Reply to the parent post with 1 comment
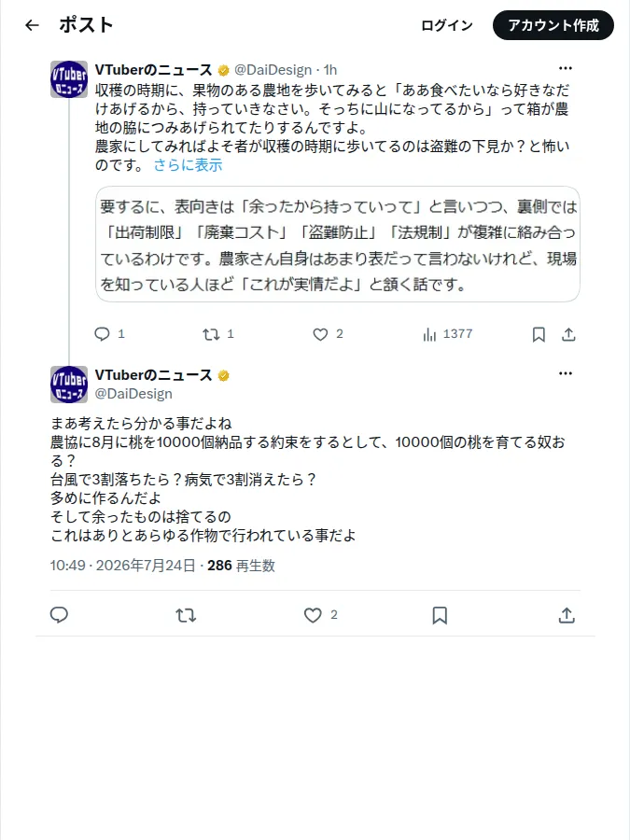This screenshot has height=840, width=630. (109, 334)
